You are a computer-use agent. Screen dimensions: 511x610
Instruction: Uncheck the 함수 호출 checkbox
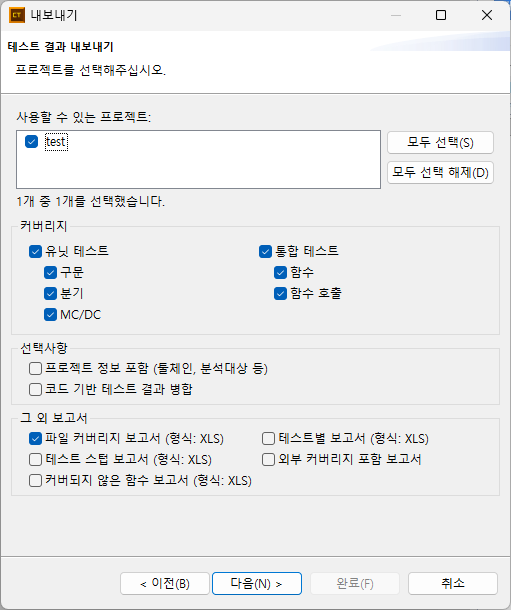pos(280,293)
